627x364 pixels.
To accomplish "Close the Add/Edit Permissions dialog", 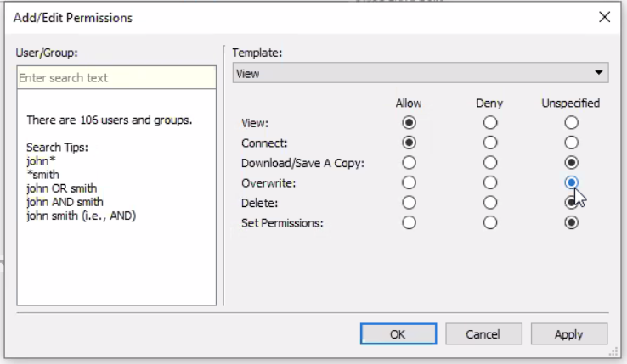I will pyautogui.click(x=605, y=17).
